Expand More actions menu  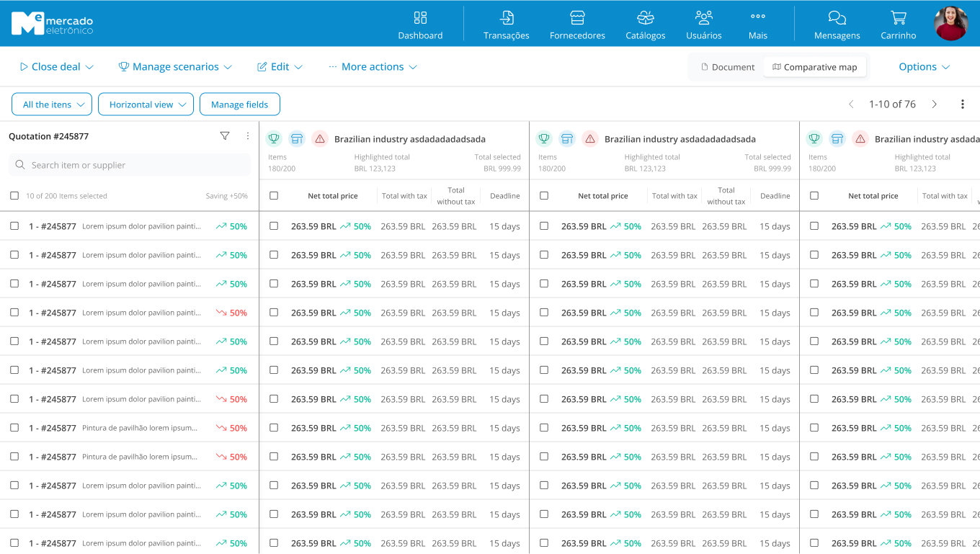click(373, 67)
